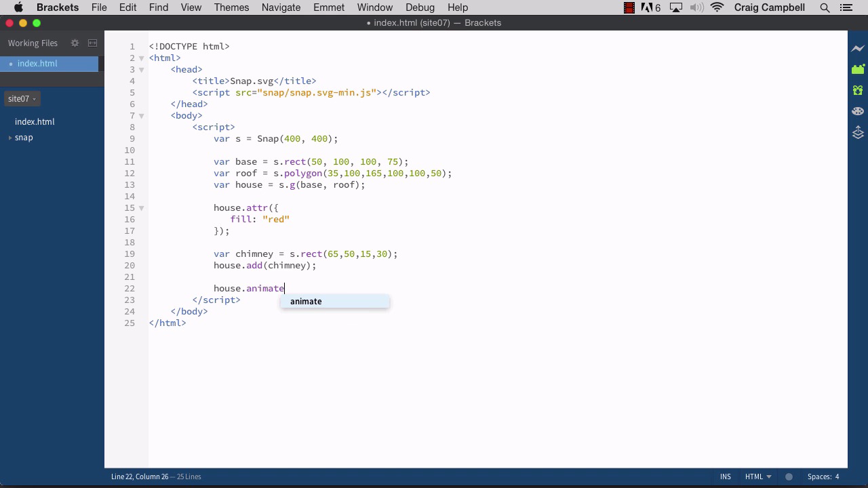Open macOS Spotlight search icon
Viewport: 868px width, 488px height.
[825, 7]
